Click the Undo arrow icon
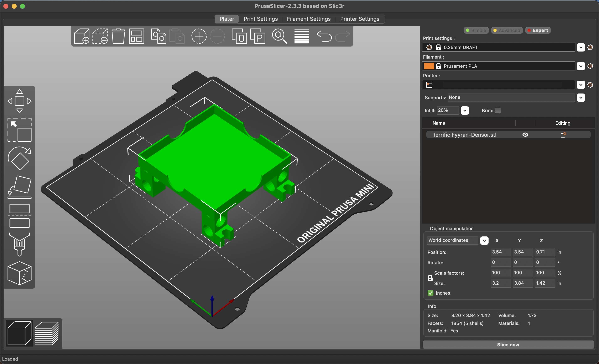 tap(324, 36)
